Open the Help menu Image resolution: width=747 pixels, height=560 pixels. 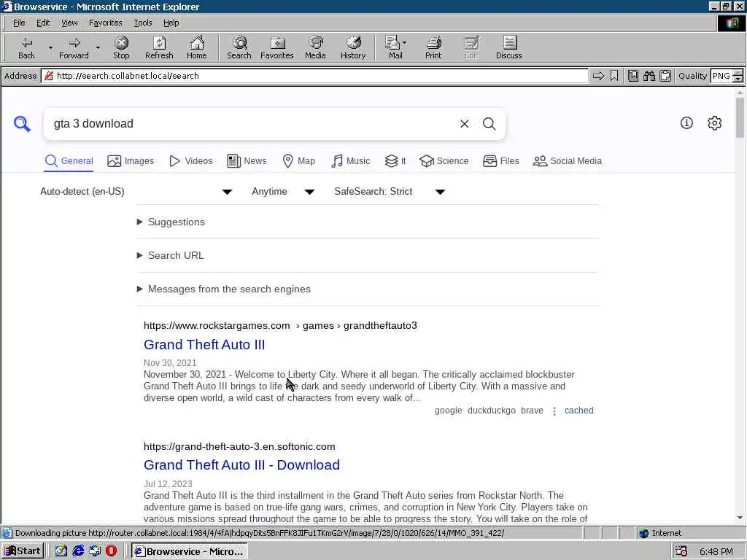pyautogui.click(x=171, y=23)
